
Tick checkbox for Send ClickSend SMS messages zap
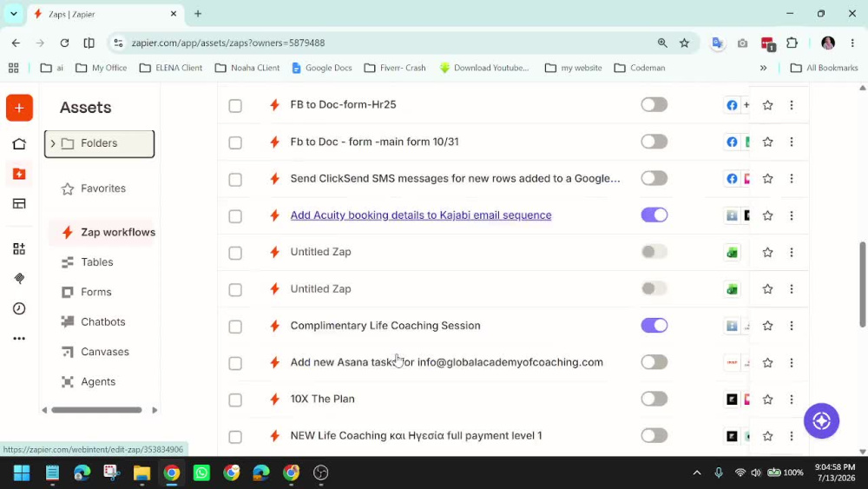click(x=235, y=180)
